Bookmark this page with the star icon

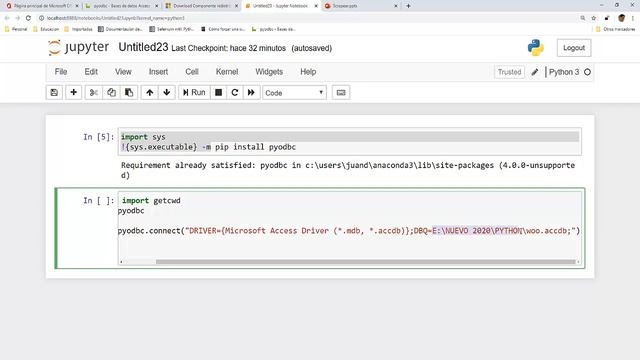[594, 18]
